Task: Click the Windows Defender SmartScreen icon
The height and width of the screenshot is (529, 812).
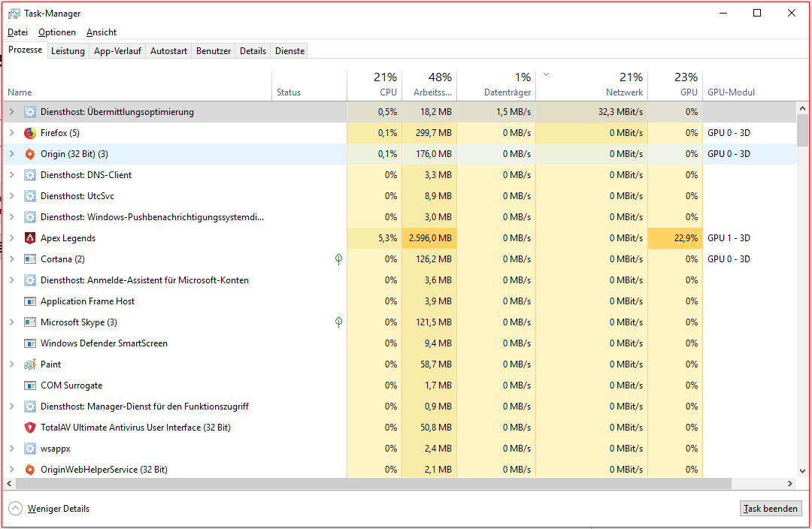Action: (x=30, y=343)
